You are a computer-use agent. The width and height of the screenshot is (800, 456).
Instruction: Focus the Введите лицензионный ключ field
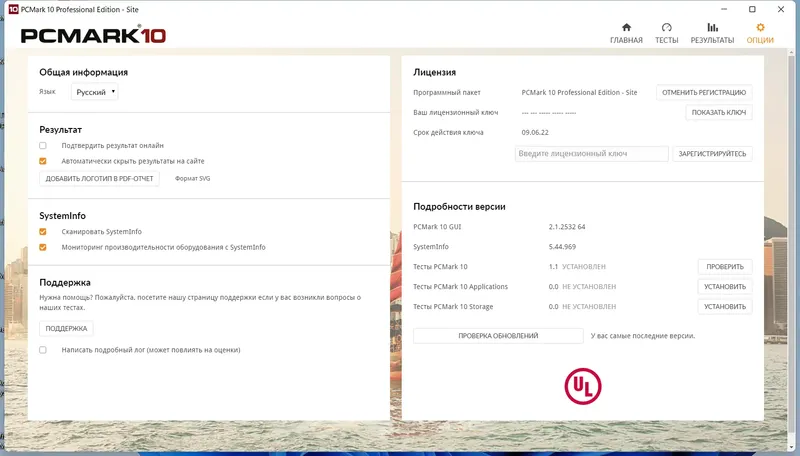pos(592,154)
